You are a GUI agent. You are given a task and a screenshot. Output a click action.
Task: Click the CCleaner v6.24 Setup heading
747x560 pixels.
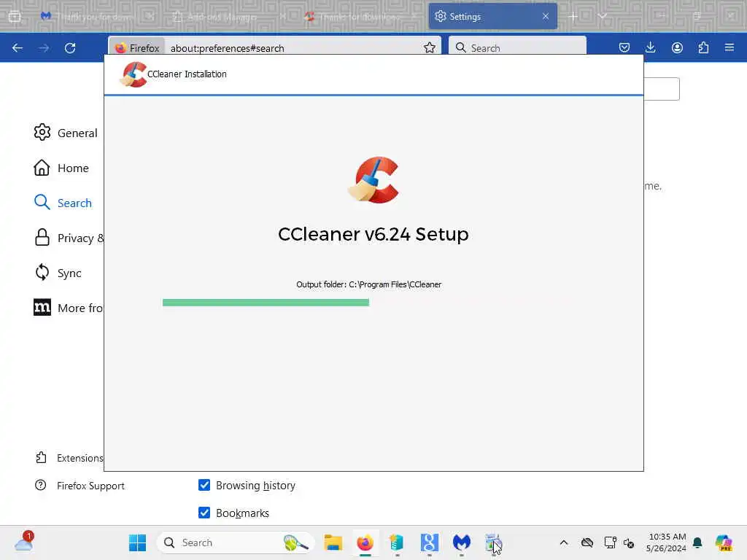(373, 234)
